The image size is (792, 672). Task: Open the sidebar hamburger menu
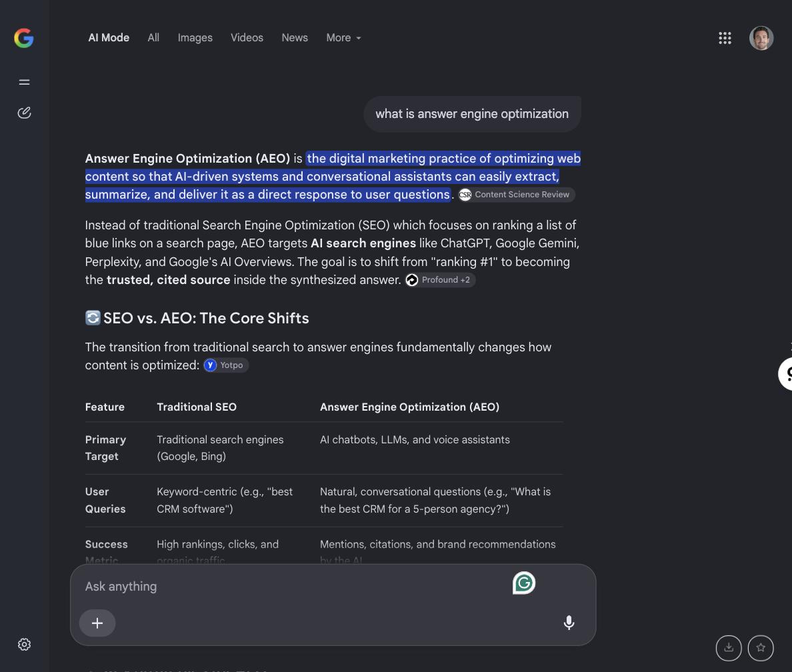click(24, 82)
